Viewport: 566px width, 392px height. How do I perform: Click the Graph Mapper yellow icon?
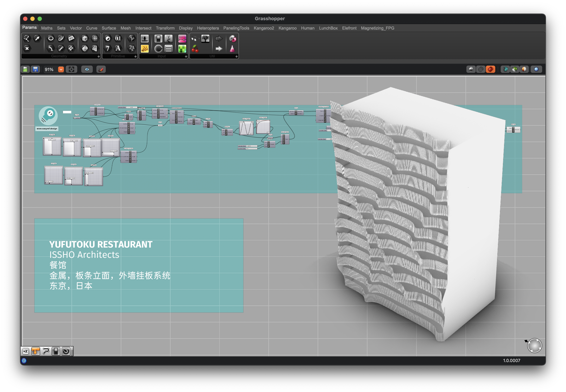point(145,49)
